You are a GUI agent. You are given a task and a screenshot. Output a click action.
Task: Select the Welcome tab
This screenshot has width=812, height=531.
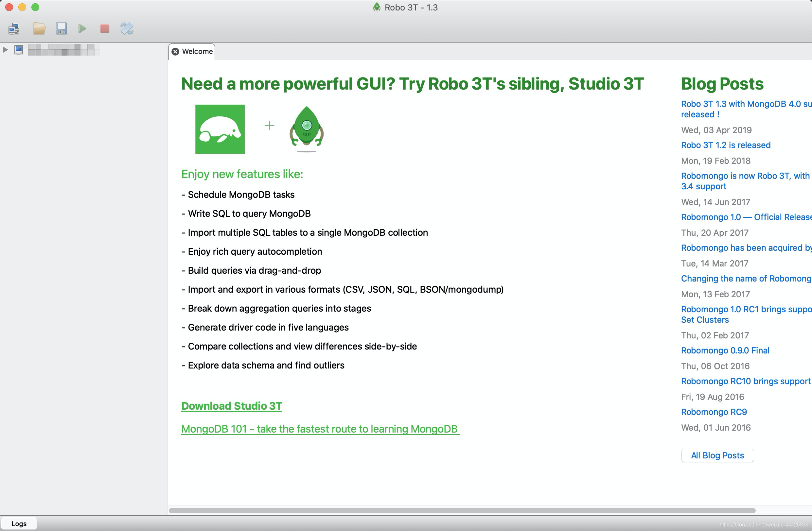(196, 51)
